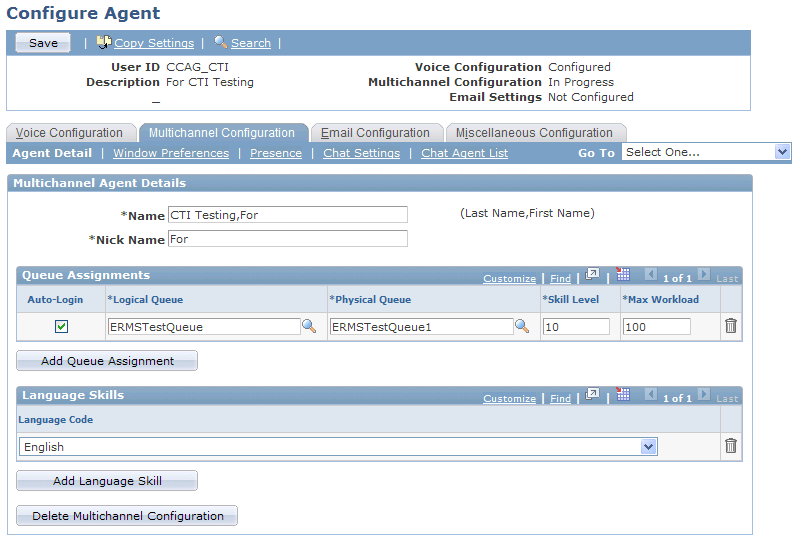Sort by Skill Level column header

(571, 300)
